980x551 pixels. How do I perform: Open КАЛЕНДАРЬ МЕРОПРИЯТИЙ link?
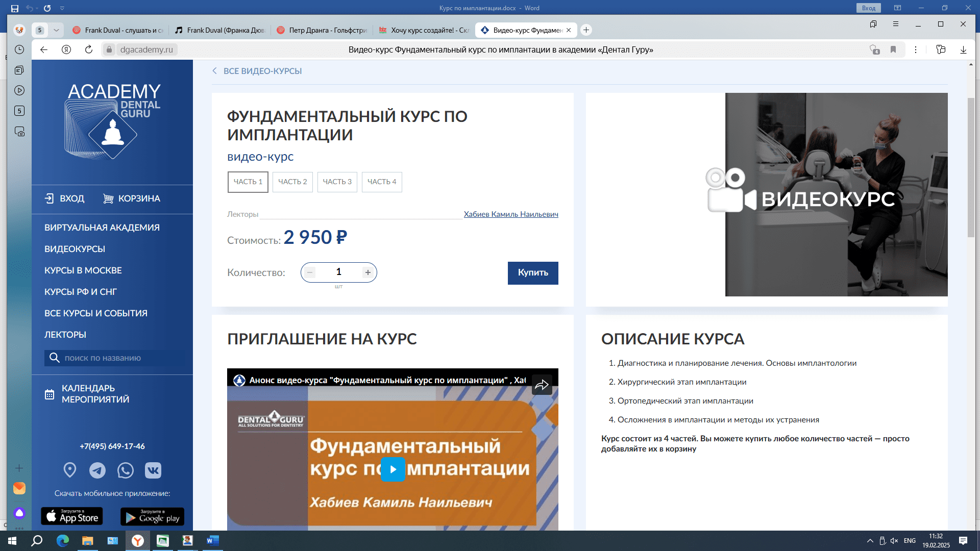pyautogui.click(x=87, y=394)
